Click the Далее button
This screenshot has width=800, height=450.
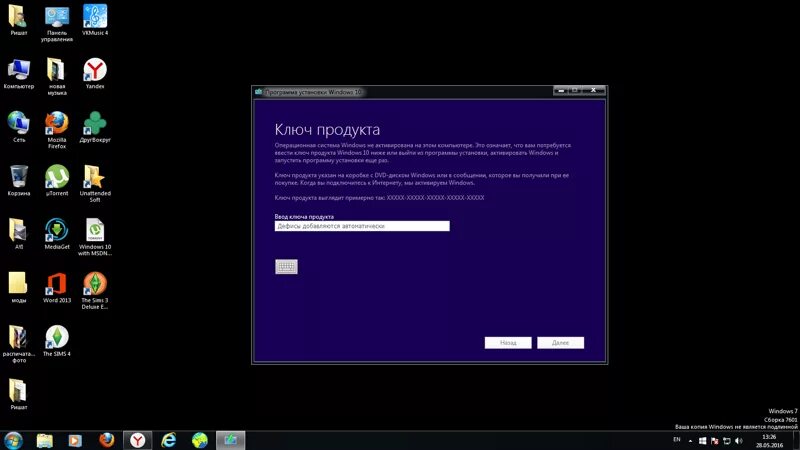click(x=560, y=343)
